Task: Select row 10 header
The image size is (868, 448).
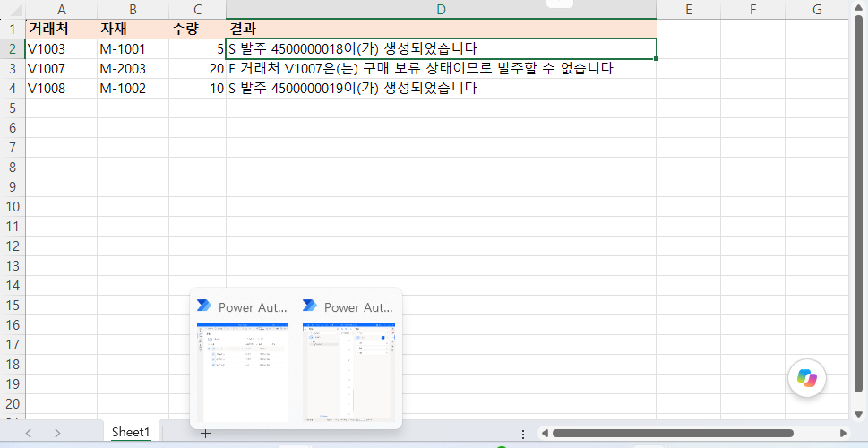Action: (13, 207)
